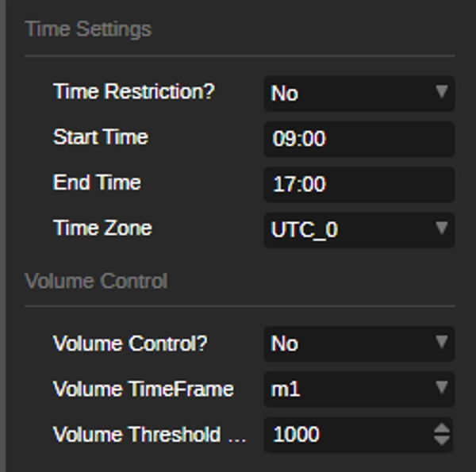
Task: Click the arrow icon beside UTC_0
Action: [442, 229]
